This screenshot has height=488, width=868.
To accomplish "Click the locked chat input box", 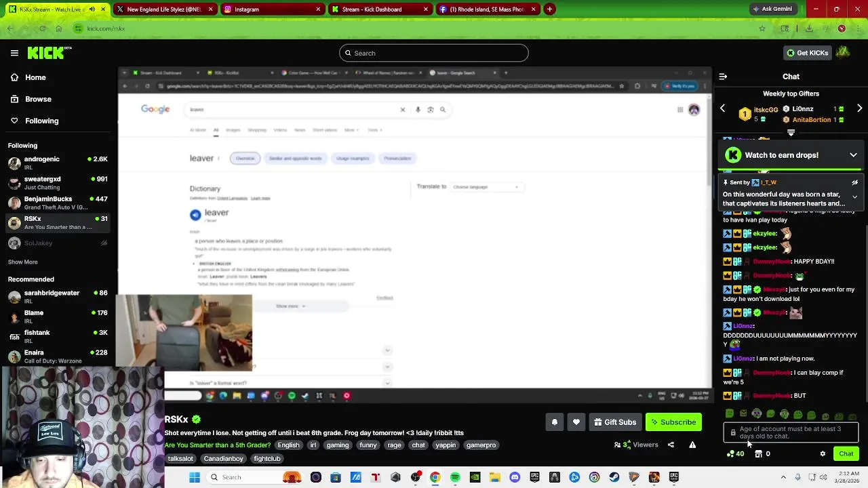I will pyautogui.click(x=791, y=432).
